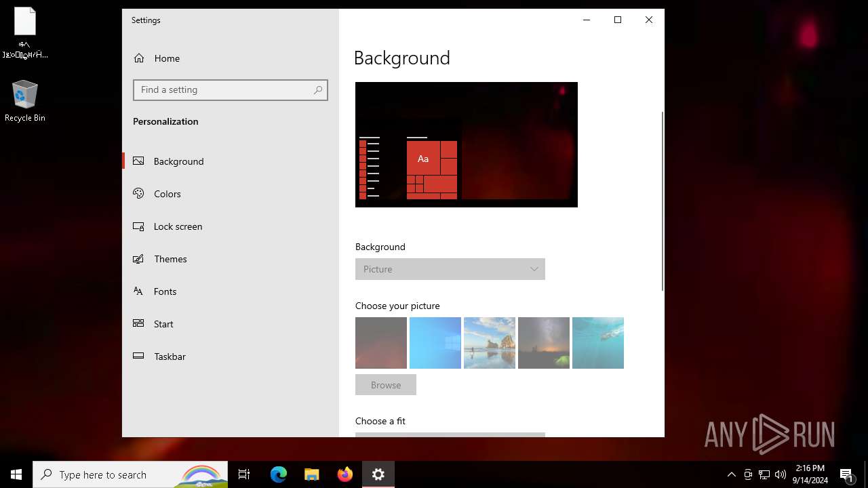The image size is (868, 488).
Task: Choose the beach rocks picture
Action: point(490,343)
